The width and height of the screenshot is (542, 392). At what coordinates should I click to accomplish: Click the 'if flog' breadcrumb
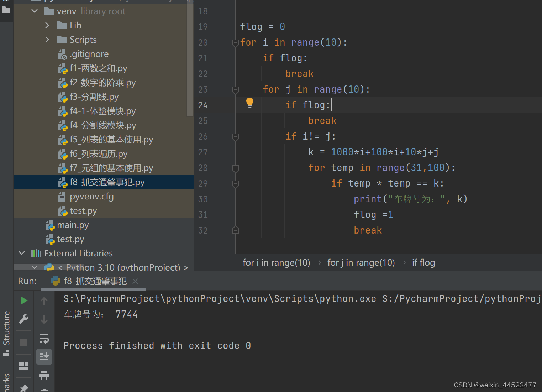(x=423, y=263)
